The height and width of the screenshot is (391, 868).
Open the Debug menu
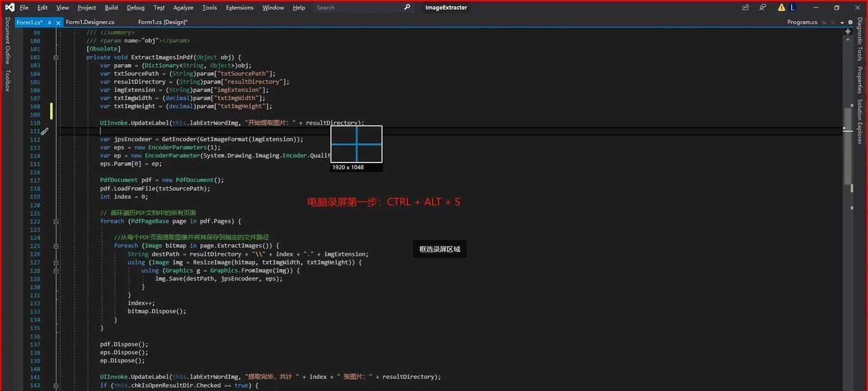136,7
